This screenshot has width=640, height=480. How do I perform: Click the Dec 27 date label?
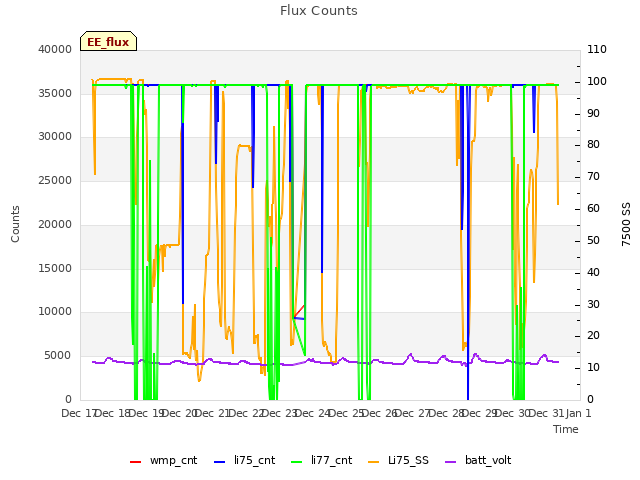point(413,413)
